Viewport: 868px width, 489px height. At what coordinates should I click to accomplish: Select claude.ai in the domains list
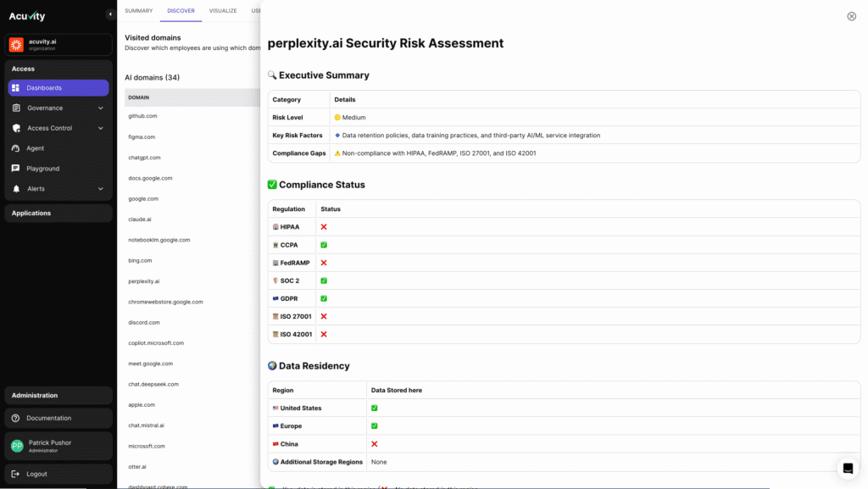140,219
